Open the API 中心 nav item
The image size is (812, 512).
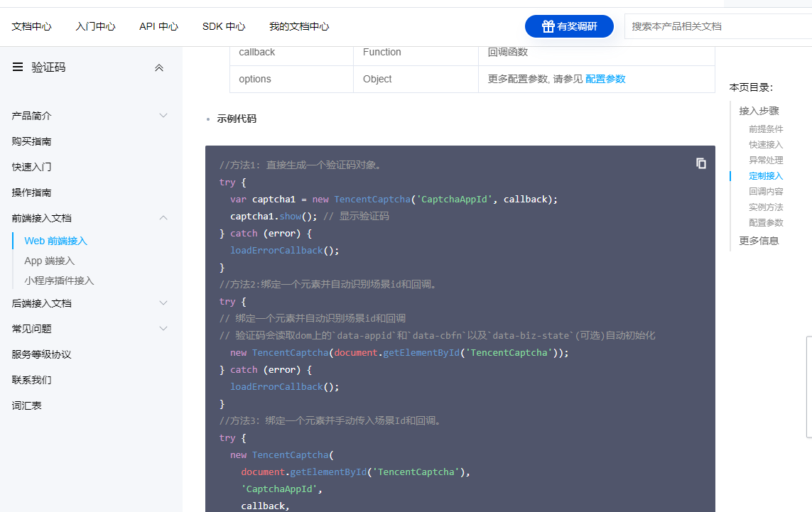click(x=158, y=26)
